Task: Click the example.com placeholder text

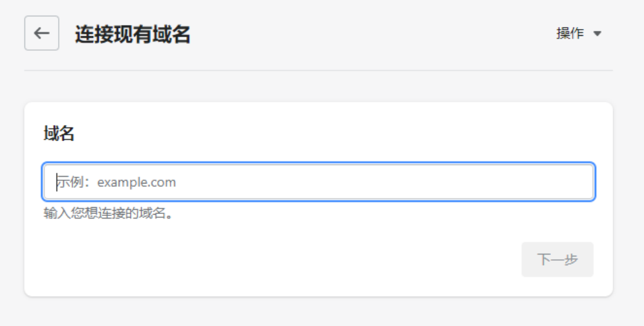Action: point(137,182)
